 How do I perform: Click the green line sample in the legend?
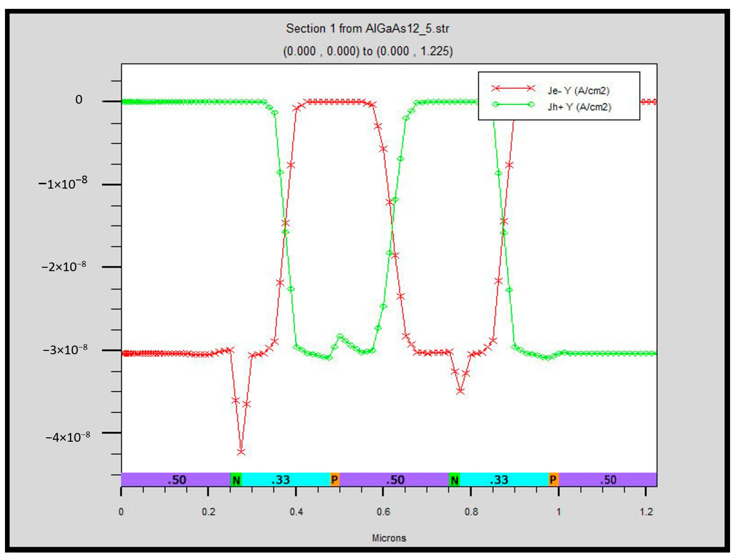(x=513, y=105)
